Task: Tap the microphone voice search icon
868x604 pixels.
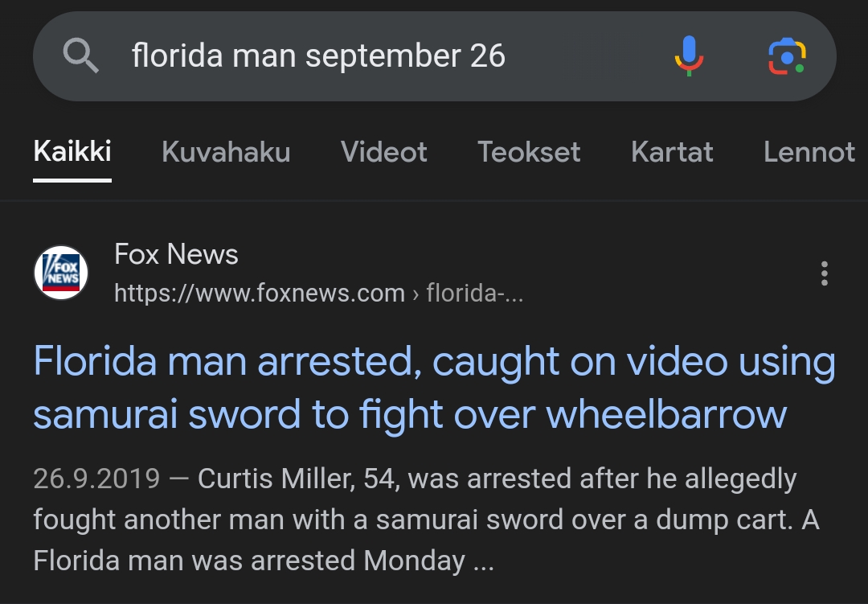Action: coord(689,56)
